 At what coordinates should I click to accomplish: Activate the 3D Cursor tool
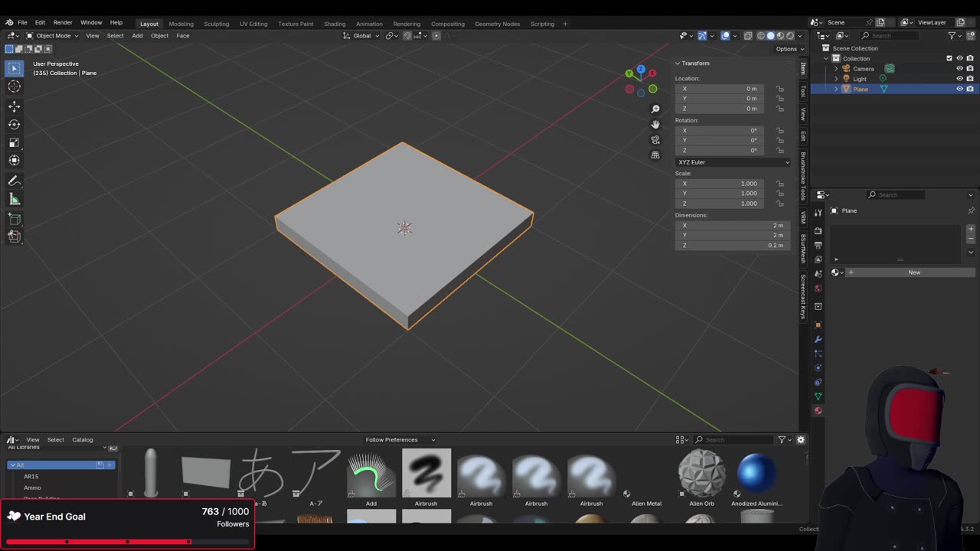(x=14, y=86)
